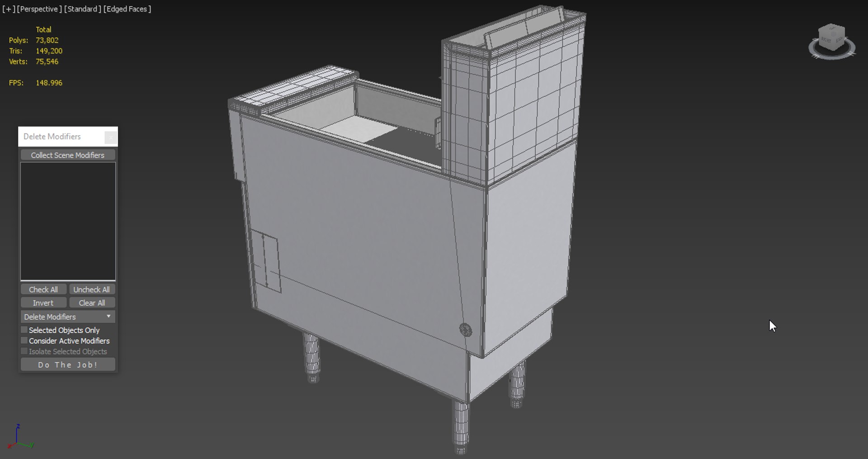The height and width of the screenshot is (459, 868).
Task: Click Collect Scene Modifiers button
Action: pyautogui.click(x=68, y=155)
